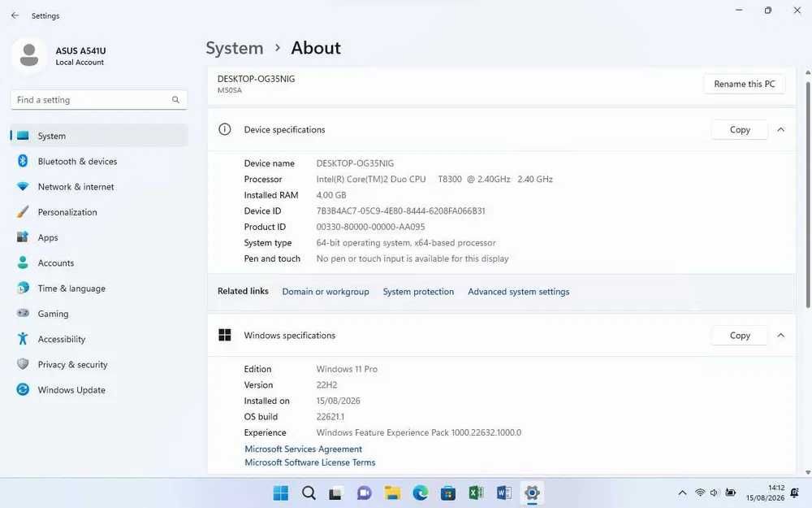812x508 pixels.
Task: Select Privacy & security in sidebar
Action: (x=99, y=364)
